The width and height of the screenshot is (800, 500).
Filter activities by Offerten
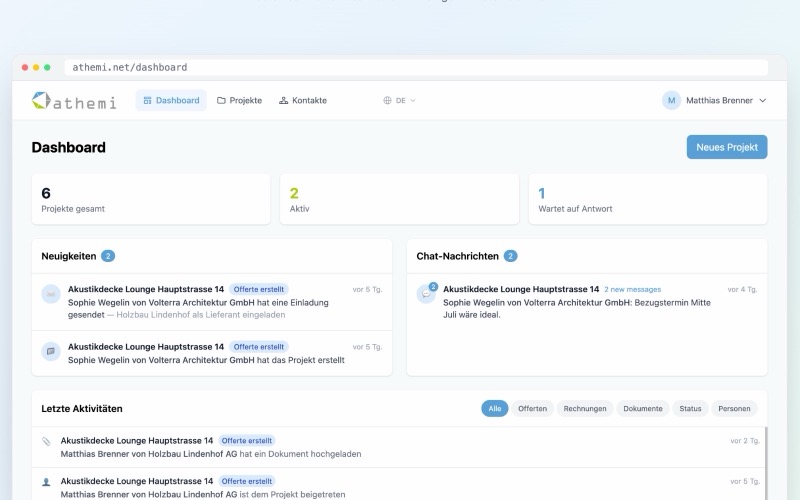(x=532, y=409)
